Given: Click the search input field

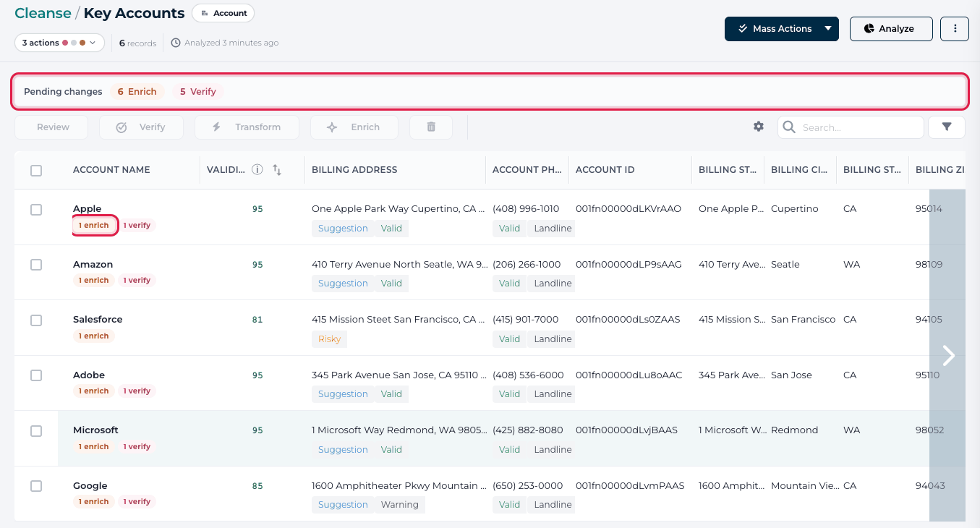Looking at the screenshot, I should coord(851,127).
